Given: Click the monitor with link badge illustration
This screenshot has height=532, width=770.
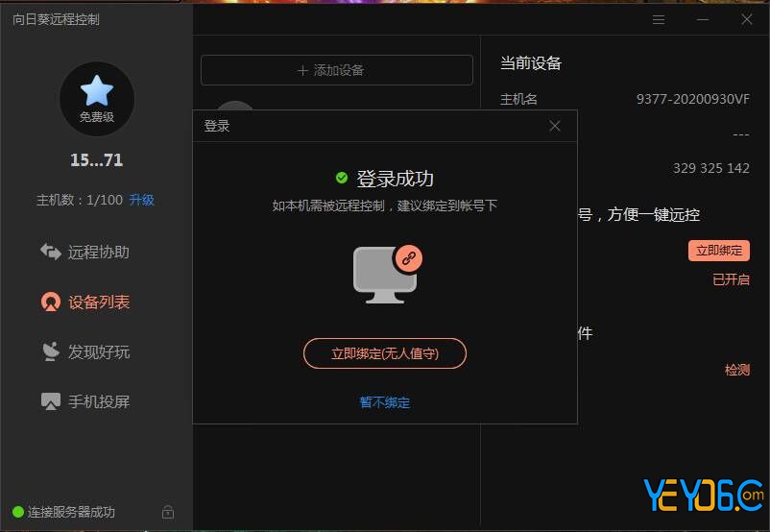Looking at the screenshot, I should [x=388, y=274].
